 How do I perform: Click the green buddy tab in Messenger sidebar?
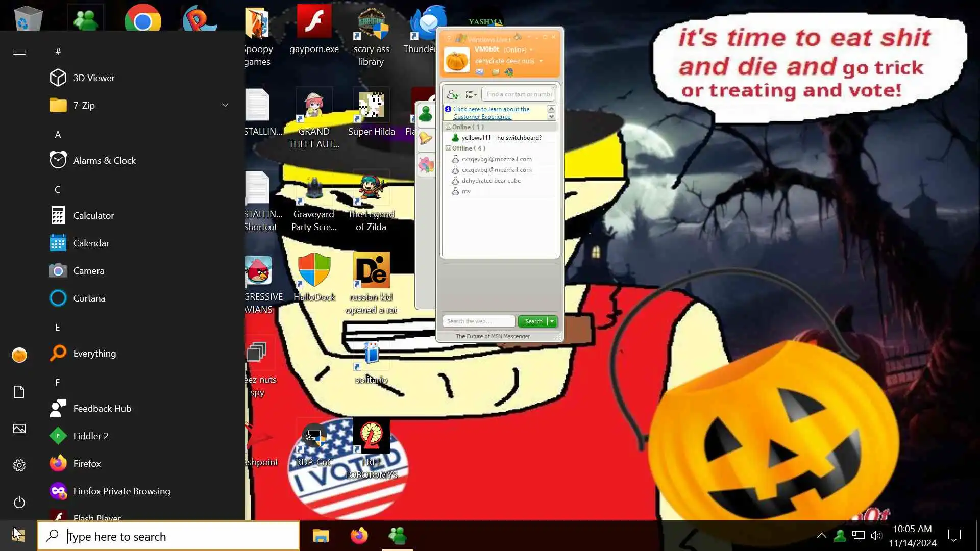(x=426, y=114)
